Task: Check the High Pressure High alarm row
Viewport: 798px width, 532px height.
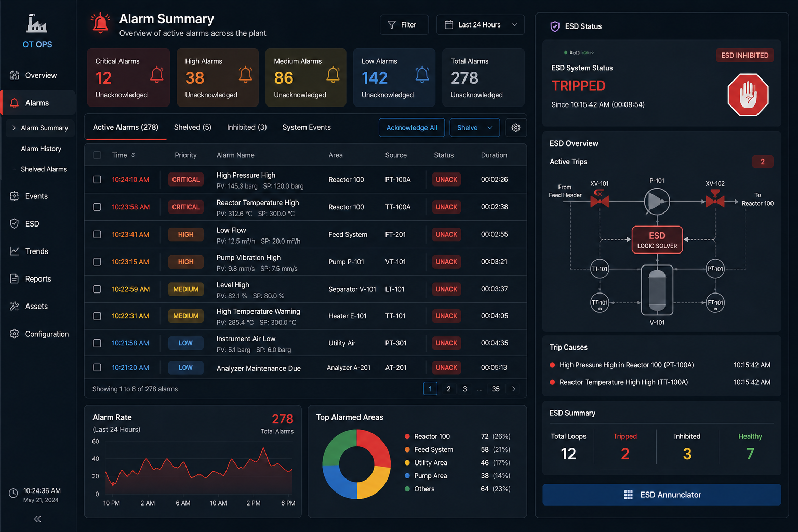Action: [97, 180]
